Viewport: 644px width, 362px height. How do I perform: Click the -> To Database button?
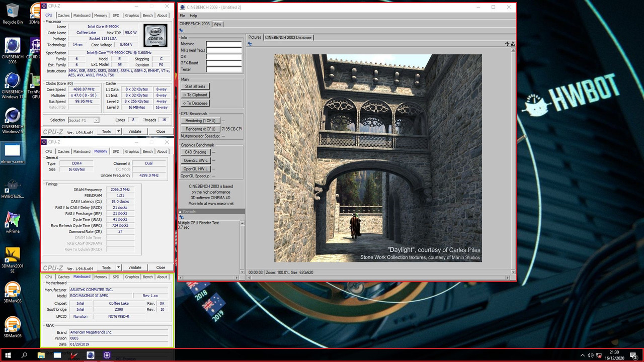(195, 103)
